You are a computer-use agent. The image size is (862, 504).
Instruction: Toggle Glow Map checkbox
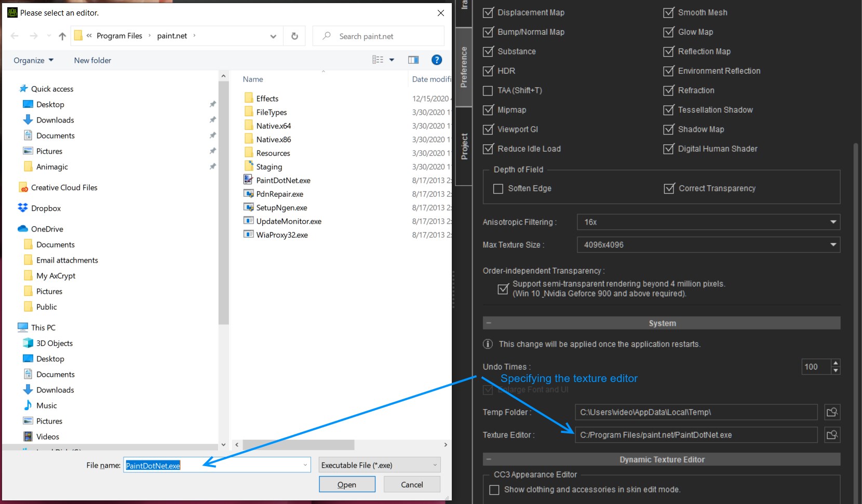click(x=669, y=32)
